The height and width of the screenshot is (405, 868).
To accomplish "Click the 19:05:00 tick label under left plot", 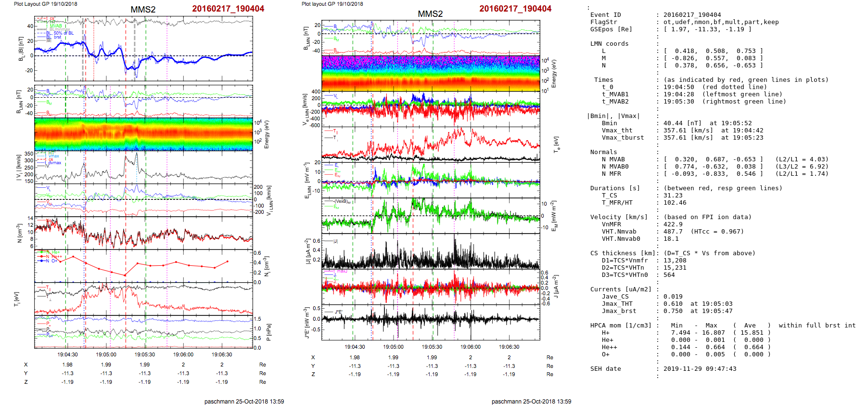I will (106, 354).
